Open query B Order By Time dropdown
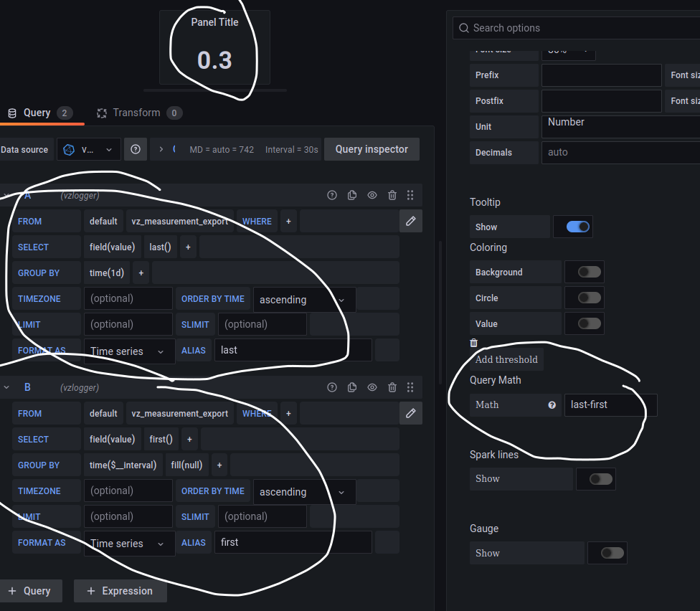Image resolution: width=700 pixels, height=611 pixels. (x=304, y=492)
